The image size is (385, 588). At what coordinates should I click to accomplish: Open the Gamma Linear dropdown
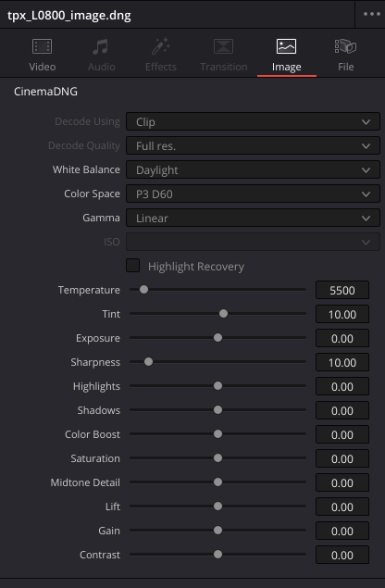(x=253, y=218)
